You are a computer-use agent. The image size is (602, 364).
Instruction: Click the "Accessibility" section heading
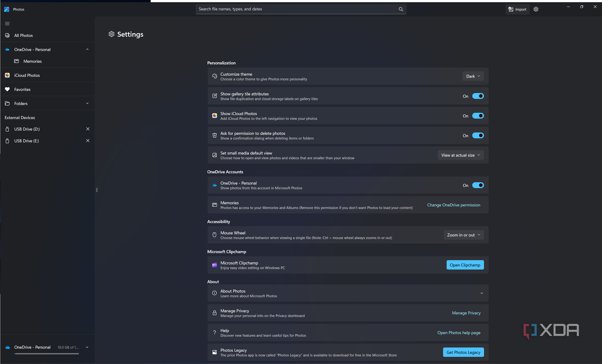(x=219, y=222)
